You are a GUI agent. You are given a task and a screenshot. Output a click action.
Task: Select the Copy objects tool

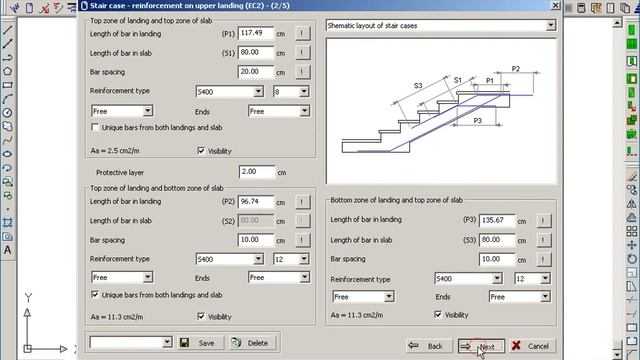click(632, 190)
